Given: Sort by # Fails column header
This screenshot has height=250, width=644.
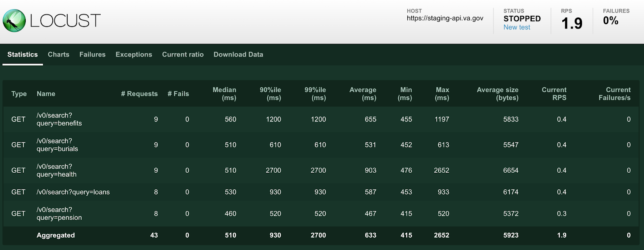Looking at the screenshot, I should tap(178, 94).
